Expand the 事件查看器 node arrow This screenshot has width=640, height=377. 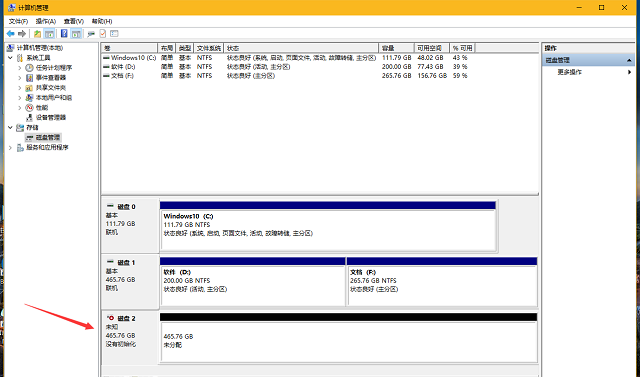20,78
